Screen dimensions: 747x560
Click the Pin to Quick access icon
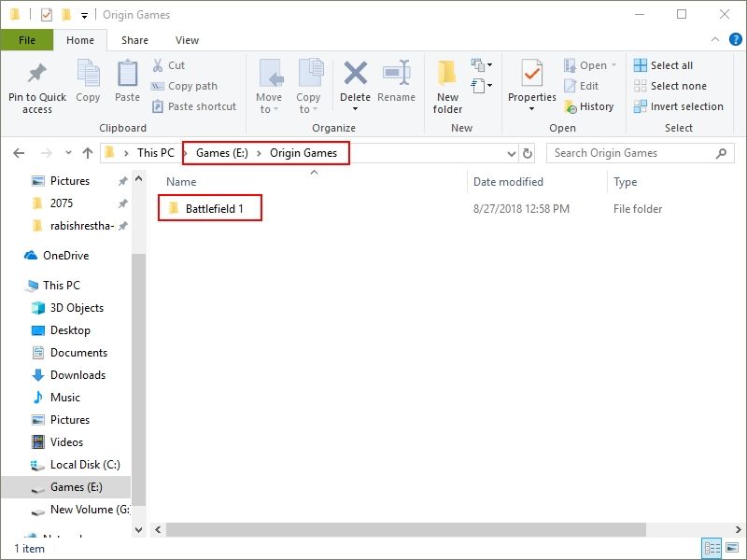coord(37,75)
